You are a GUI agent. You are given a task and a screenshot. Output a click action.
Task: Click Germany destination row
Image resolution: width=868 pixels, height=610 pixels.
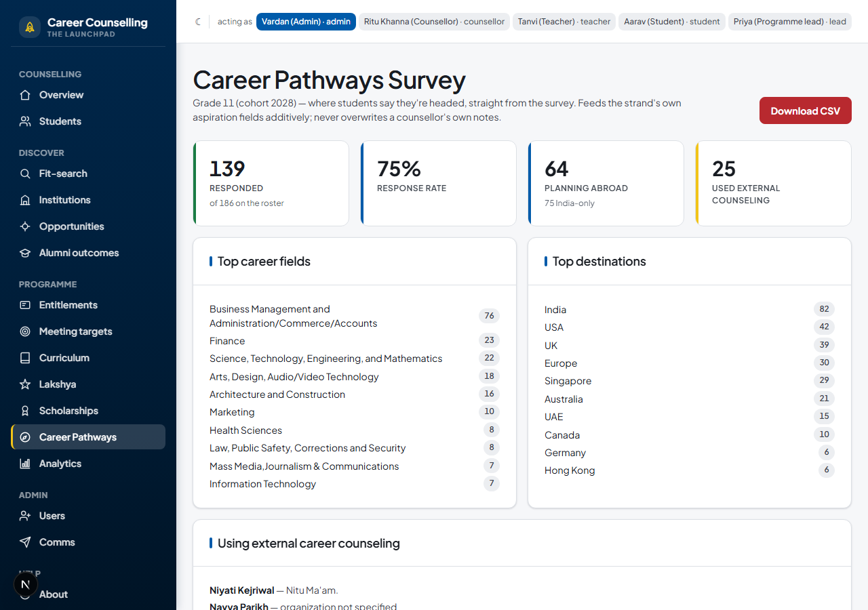point(690,453)
